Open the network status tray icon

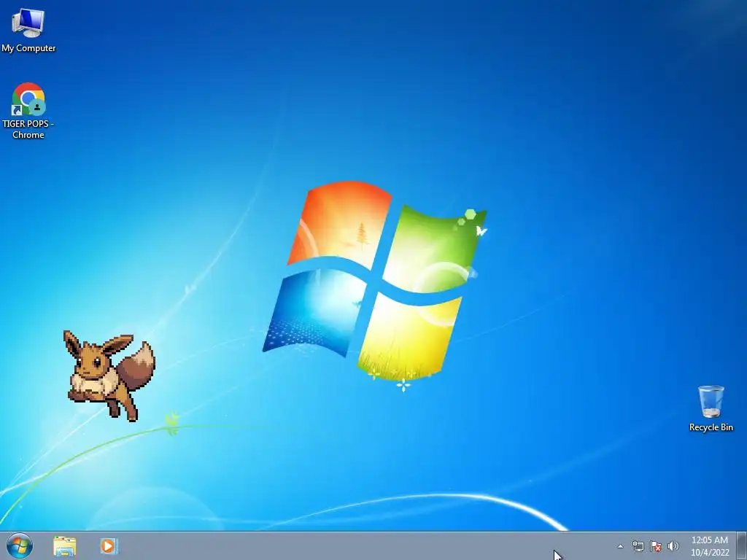(x=638, y=546)
